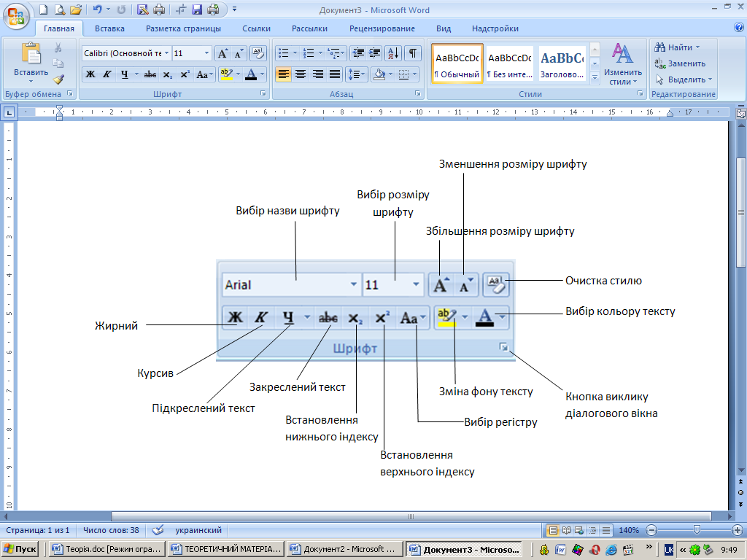This screenshot has width=747, height=560.
Task: Decrease font size with ribbon shrink-font button
Action: [x=239, y=53]
